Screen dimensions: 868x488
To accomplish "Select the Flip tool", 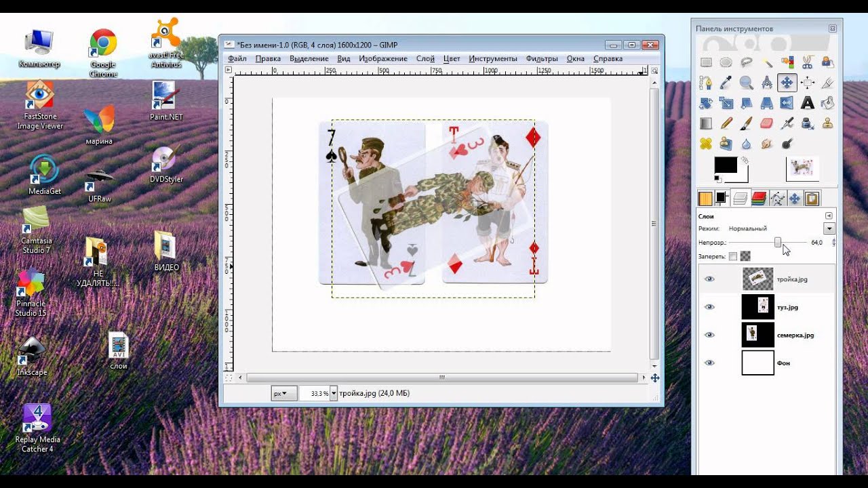I will (787, 103).
